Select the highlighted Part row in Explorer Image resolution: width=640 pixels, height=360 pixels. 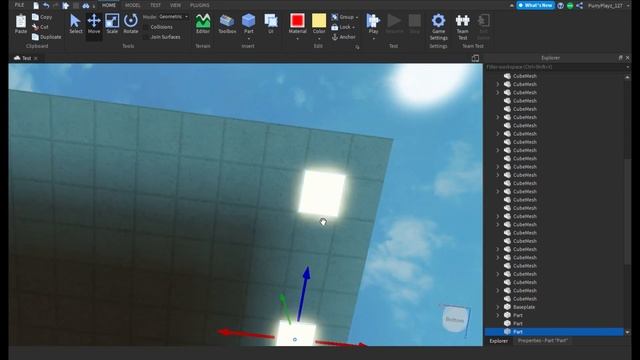[554, 332]
